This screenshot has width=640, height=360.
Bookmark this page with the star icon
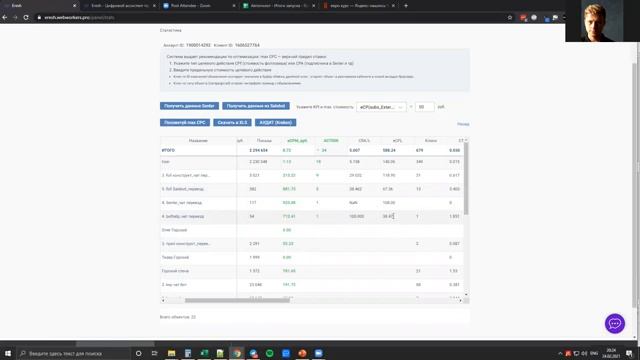click(510, 18)
